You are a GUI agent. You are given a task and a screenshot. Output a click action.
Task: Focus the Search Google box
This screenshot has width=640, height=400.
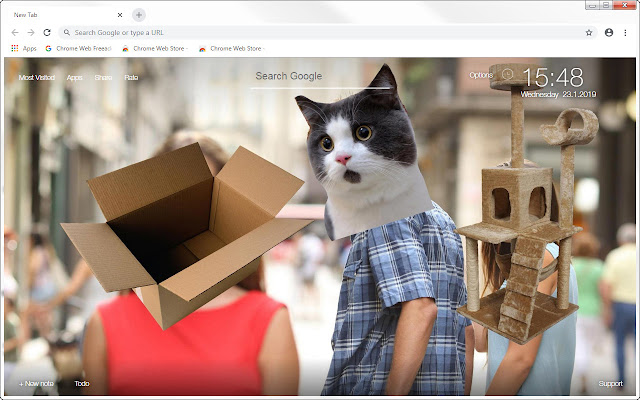[x=320, y=77]
